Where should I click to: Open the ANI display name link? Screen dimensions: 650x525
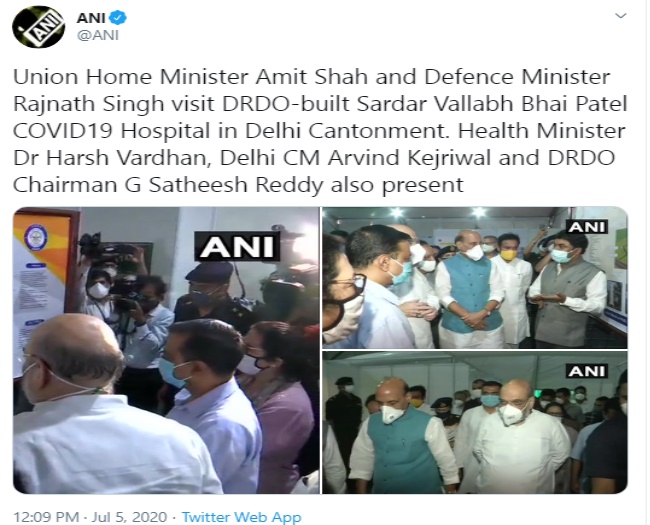(x=90, y=18)
